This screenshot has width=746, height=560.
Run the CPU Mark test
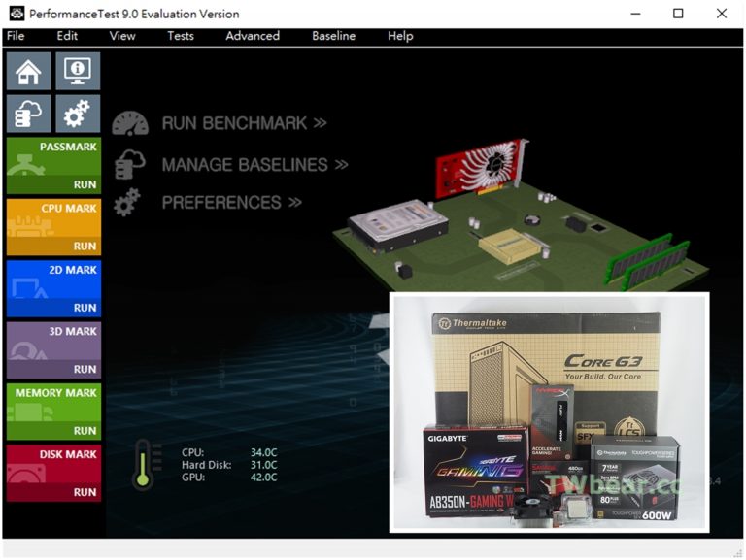[85, 246]
